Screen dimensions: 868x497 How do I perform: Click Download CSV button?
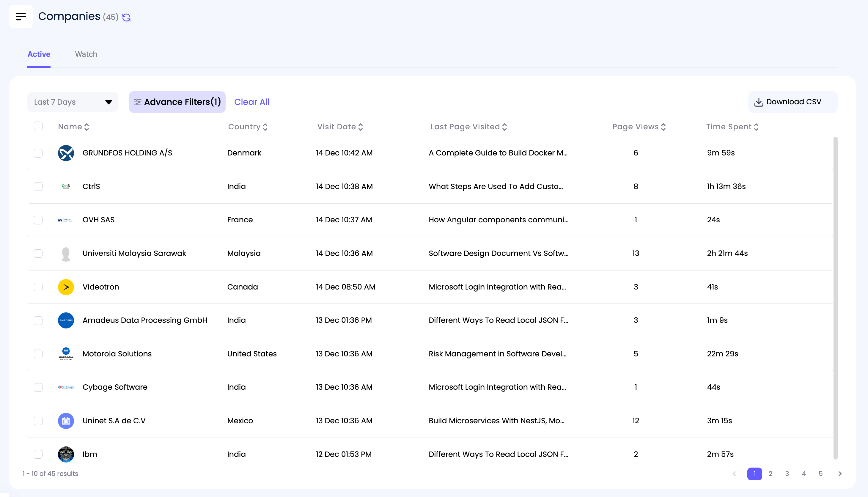[788, 102]
